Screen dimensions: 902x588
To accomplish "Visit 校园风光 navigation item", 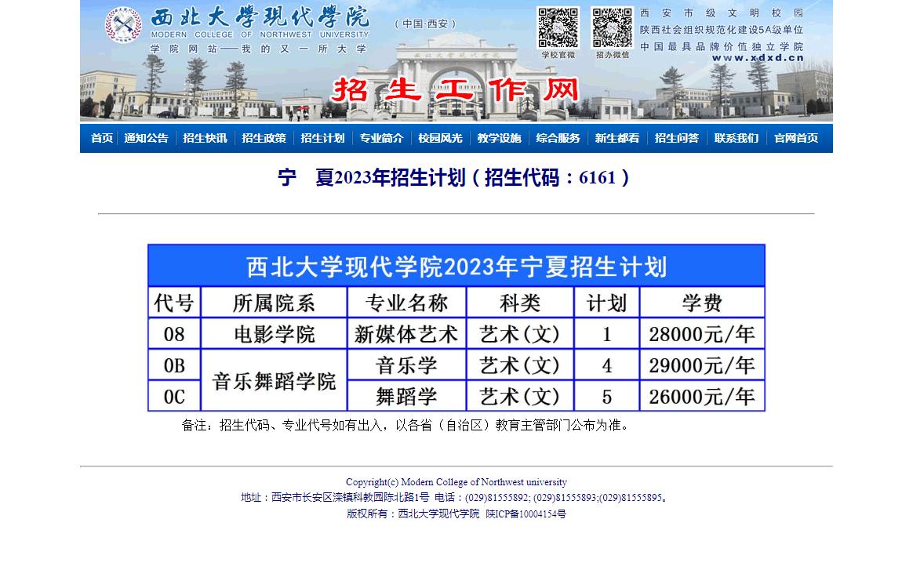I will tap(440, 138).
